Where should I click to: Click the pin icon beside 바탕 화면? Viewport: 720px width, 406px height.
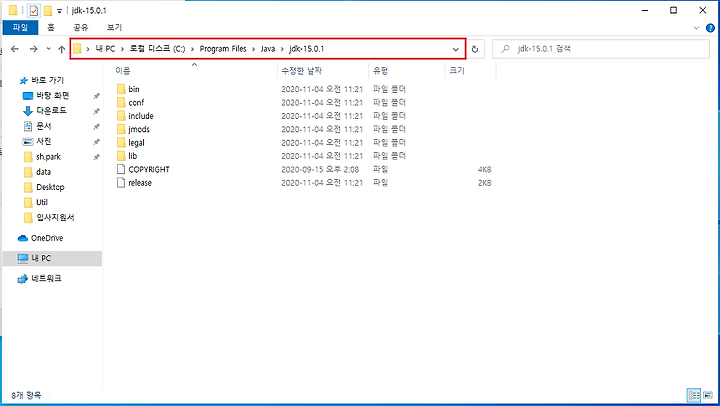point(96,96)
